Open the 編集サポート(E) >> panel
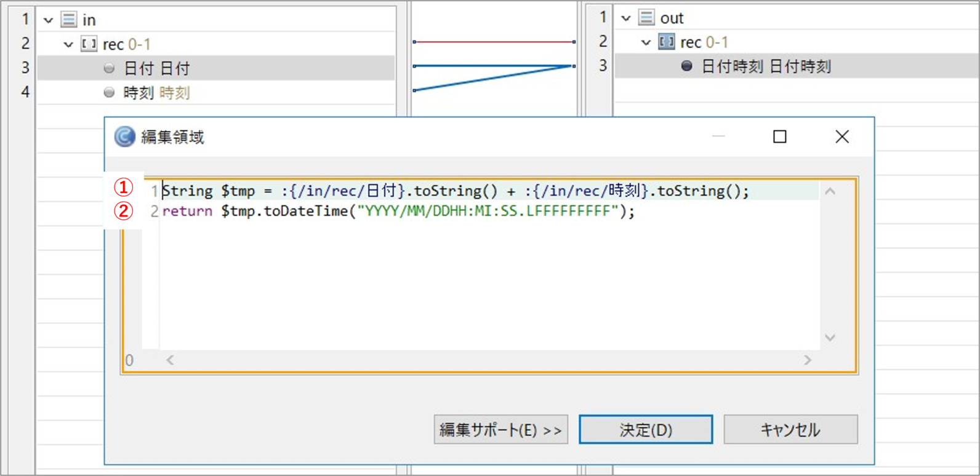 click(x=500, y=430)
